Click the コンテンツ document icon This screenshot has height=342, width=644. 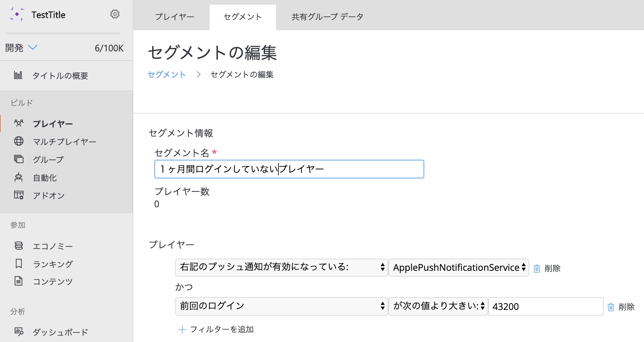point(19,281)
